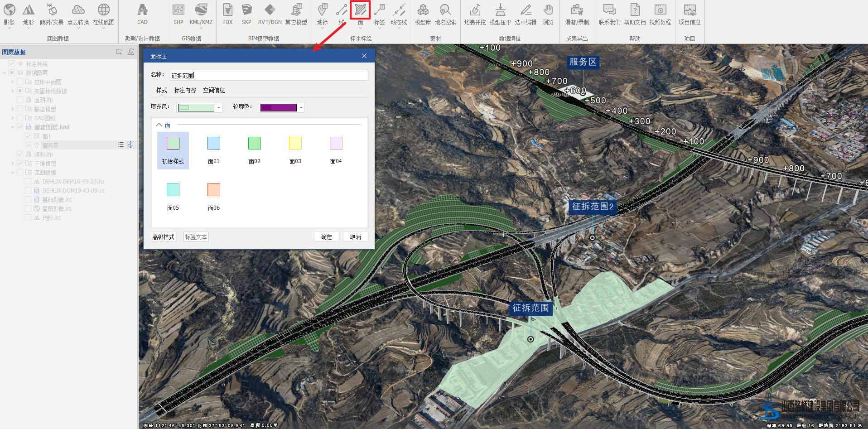
Task: Open the 填充色 fill color dropdown
Action: coord(219,107)
